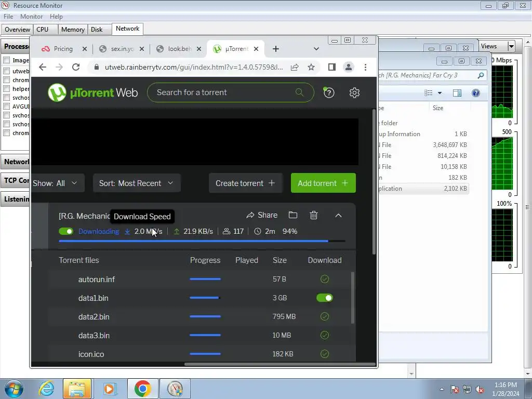Click the search magnifier icon in µTorrent
Image resolution: width=532 pixels, height=399 pixels.
pos(299,92)
